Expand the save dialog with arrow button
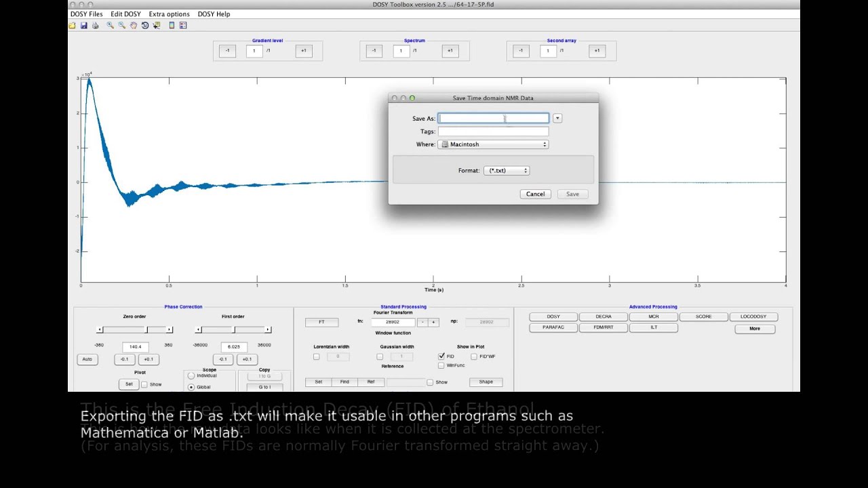Viewport: 868px width, 488px height. point(557,118)
